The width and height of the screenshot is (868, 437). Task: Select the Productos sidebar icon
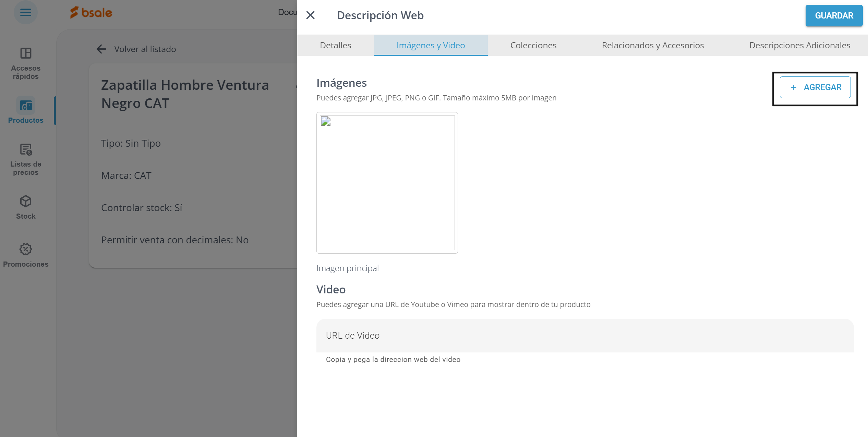[26, 106]
